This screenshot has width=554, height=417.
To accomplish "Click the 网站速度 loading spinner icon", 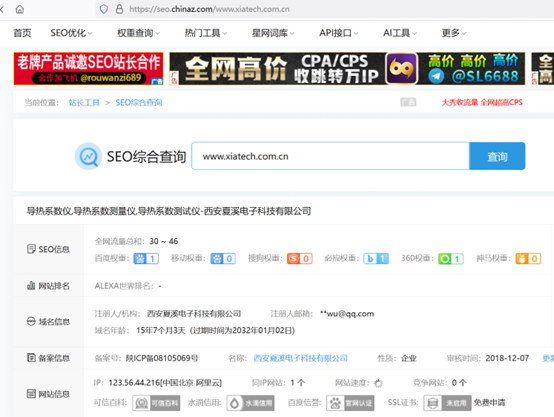I will click(378, 383).
